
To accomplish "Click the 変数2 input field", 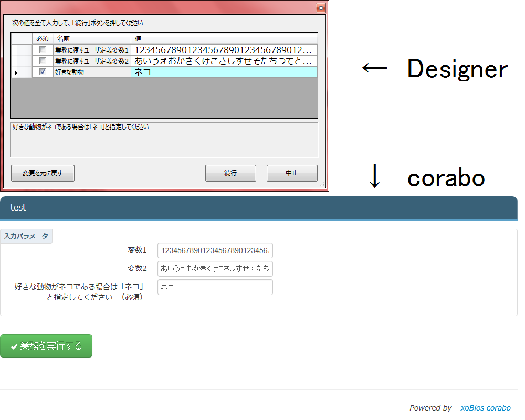I will click(x=214, y=269).
